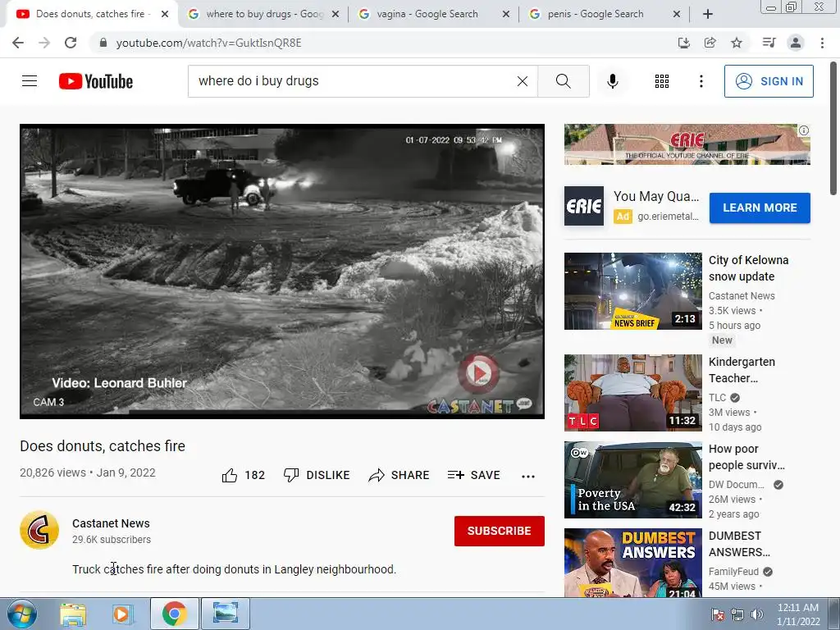Click the Chrome taskbar icon
This screenshot has width=840, height=630.
click(174, 614)
